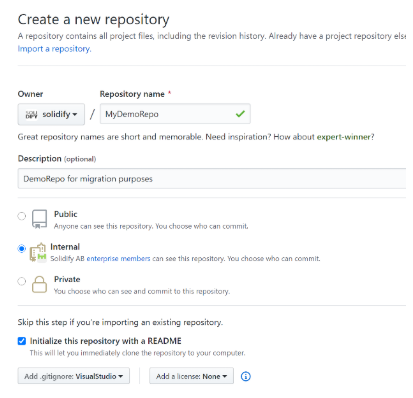This screenshot has width=413, height=398.
Task: Open the solidify owner dropdown
Action: point(51,114)
